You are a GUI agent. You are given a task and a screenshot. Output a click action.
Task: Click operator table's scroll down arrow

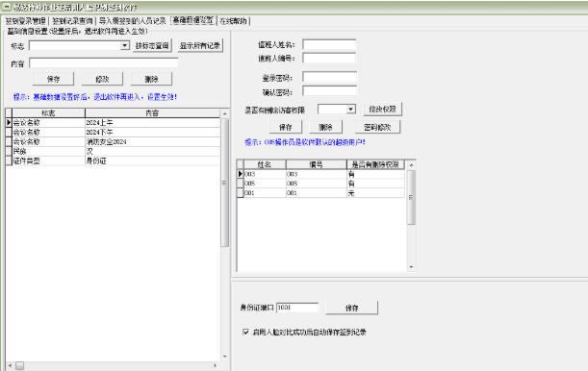point(411,267)
